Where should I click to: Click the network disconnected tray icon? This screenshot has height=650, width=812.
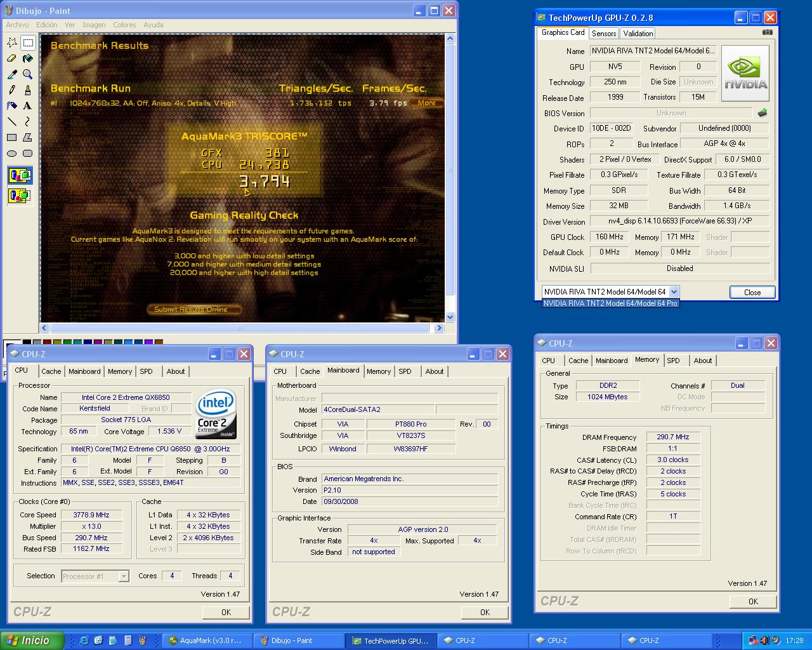coord(753,640)
